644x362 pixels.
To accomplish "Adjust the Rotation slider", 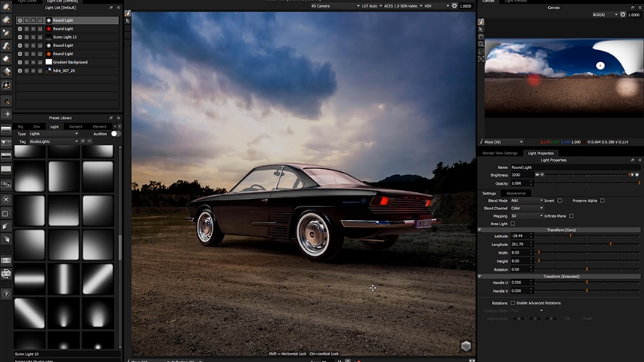I will 587,269.
